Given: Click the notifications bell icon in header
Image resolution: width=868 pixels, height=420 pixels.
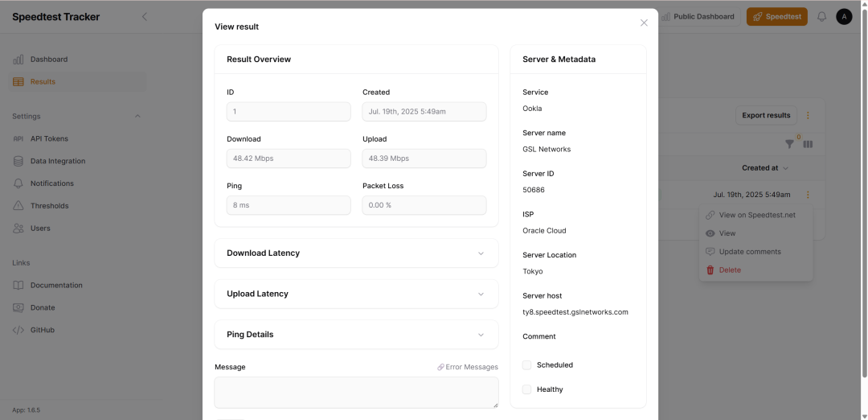Looking at the screenshot, I should point(821,17).
